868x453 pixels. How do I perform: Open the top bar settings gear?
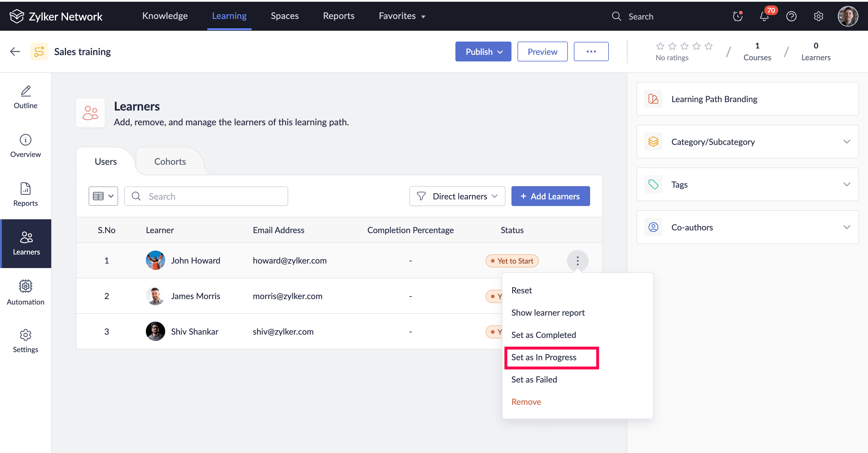pyautogui.click(x=818, y=17)
